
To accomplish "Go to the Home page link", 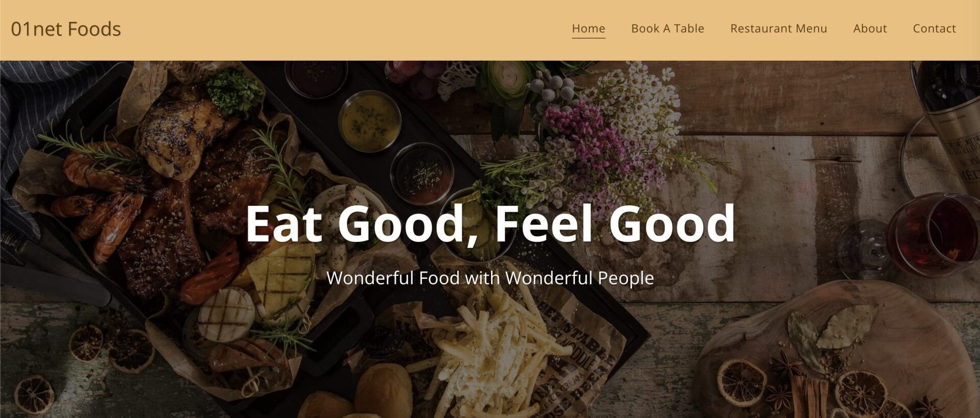I will (589, 29).
